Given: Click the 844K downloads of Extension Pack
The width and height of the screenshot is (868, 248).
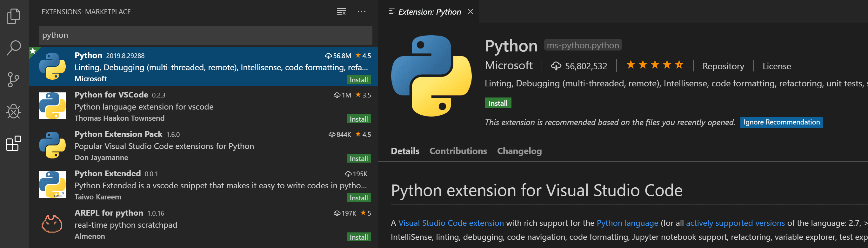Looking at the screenshot, I should pyautogui.click(x=340, y=134).
